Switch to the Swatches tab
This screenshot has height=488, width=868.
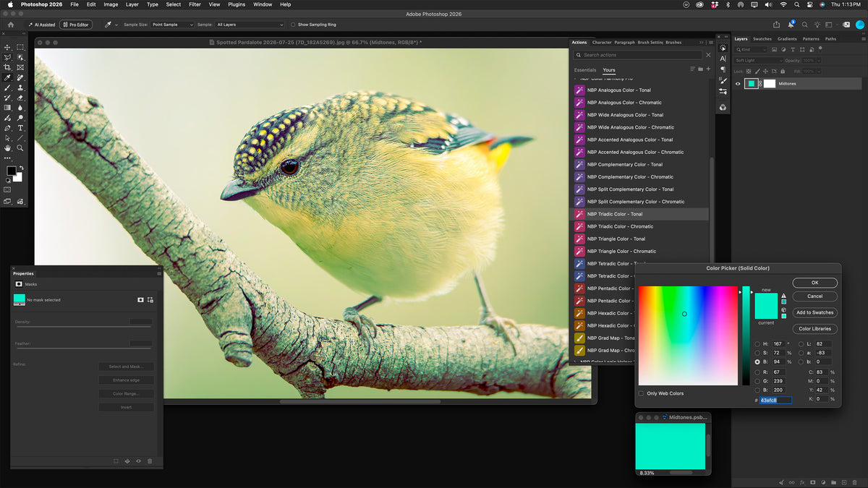pos(762,39)
